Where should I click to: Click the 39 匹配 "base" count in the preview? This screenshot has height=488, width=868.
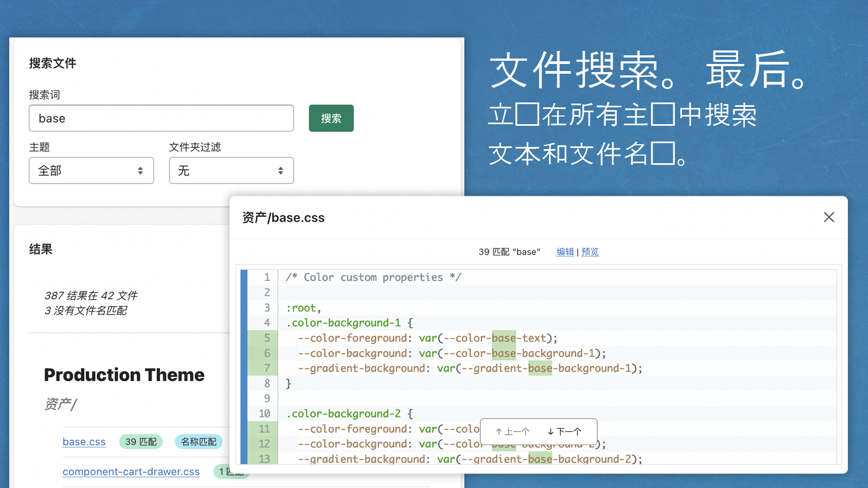tap(509, 252)
